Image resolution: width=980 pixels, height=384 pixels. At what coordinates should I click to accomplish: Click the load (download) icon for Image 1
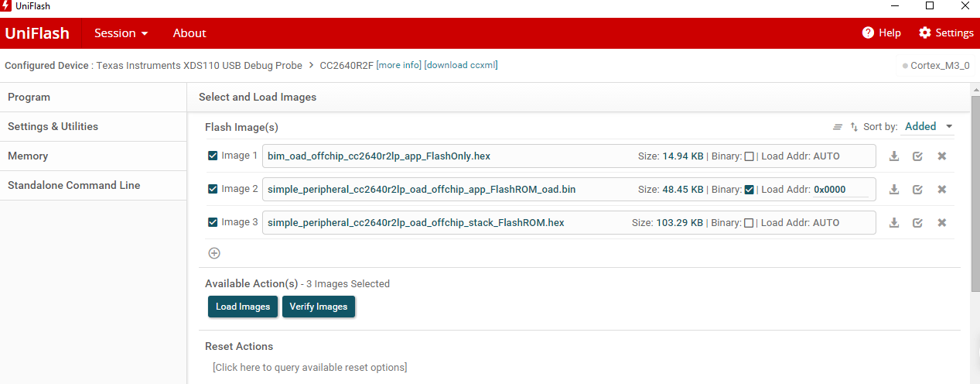click(894, 156)
